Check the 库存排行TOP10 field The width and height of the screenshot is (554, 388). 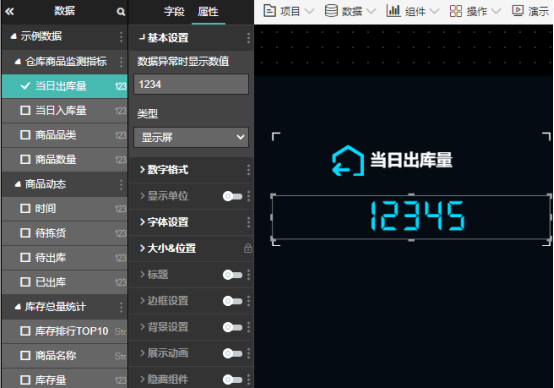click(x=25, y=331)
